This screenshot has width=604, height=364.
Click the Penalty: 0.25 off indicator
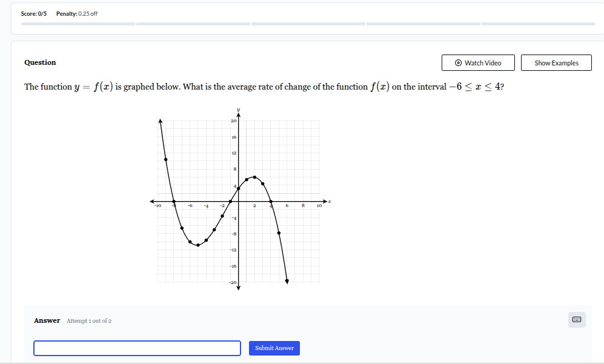point(76,13)
